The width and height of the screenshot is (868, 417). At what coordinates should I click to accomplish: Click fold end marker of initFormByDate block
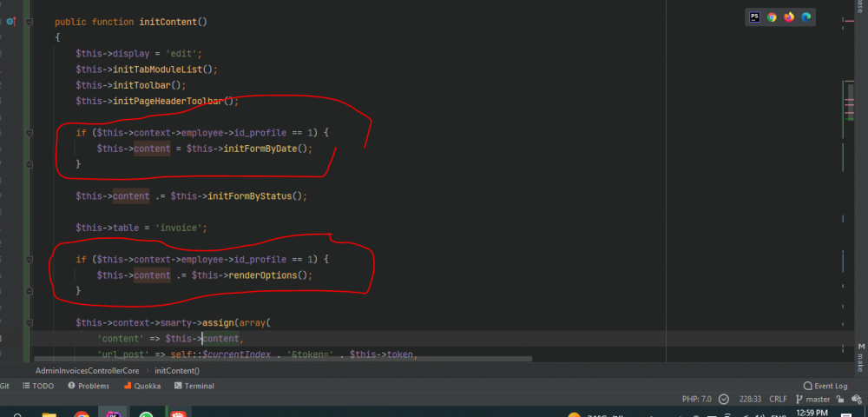[x=30, y=164]
